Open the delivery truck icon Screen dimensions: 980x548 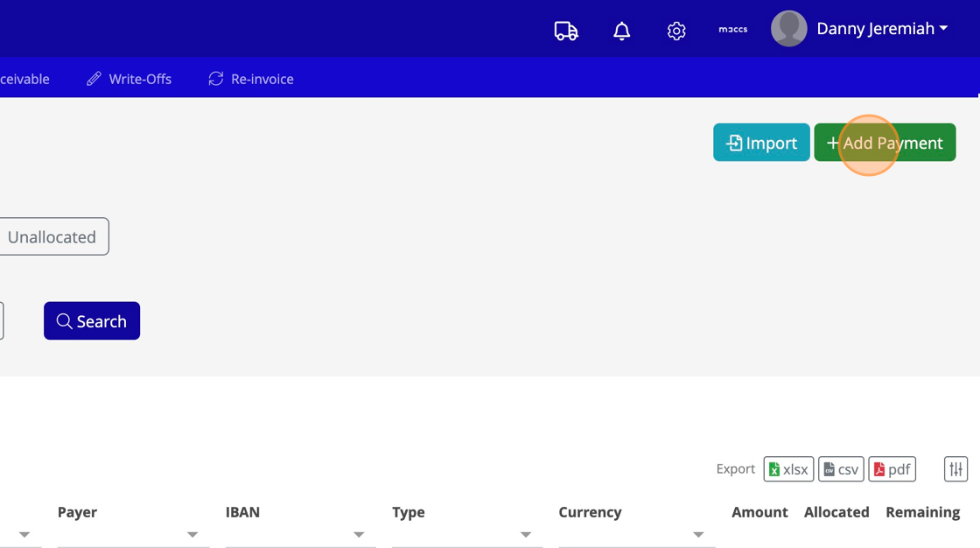(x=565, y=31)
